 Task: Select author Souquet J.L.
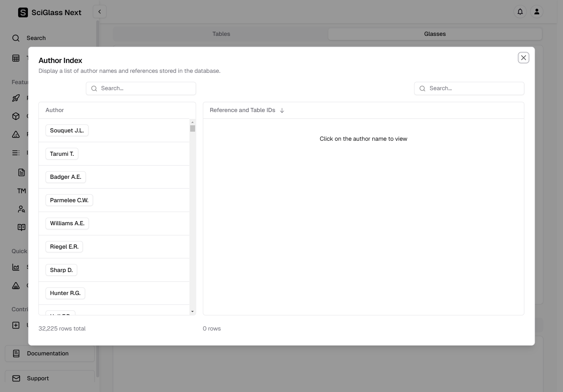click(x=67, y=131)
